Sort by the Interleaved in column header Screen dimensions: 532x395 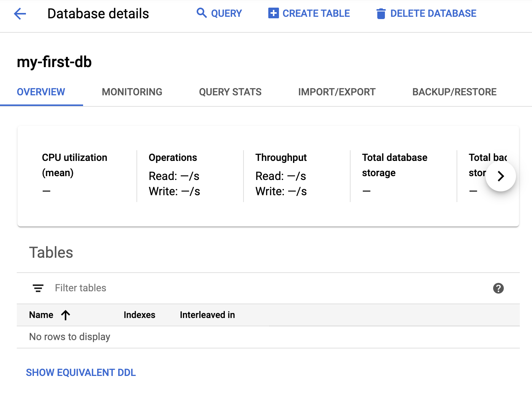[x=207, y=315]
